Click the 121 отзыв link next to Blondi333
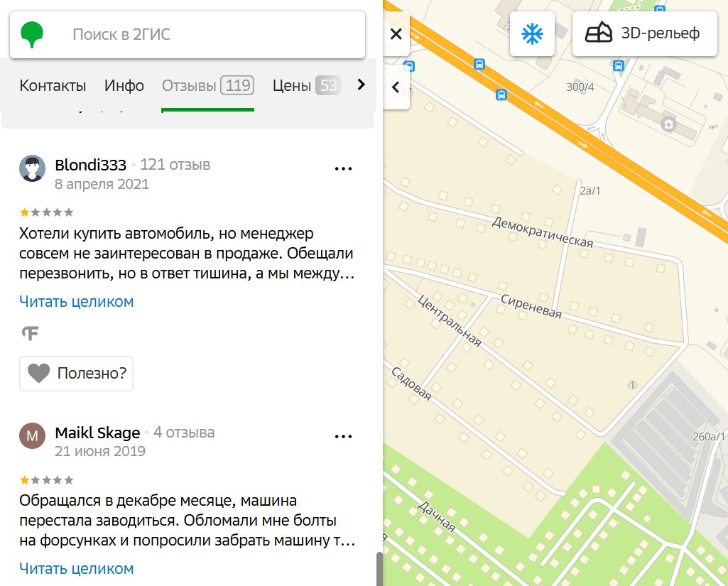Viewport: 728px width, 586px height. [177, 163]
